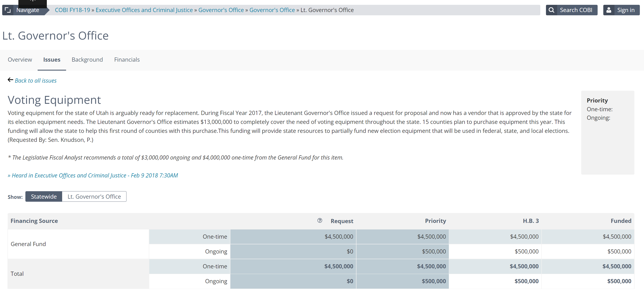Open Executive Offices and Criminal Justice breadcrumb
Viewport: 644px width, 302px height.
(144, 10)
